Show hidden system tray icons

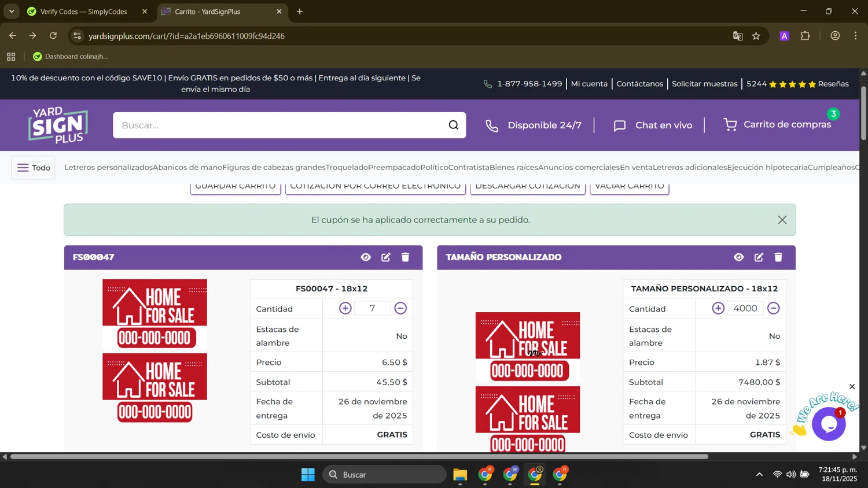pyautogui.click(x=759, y=475)
